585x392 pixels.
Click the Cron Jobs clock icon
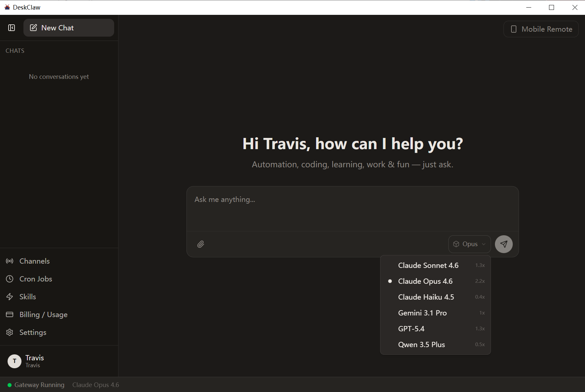point(10,279)
